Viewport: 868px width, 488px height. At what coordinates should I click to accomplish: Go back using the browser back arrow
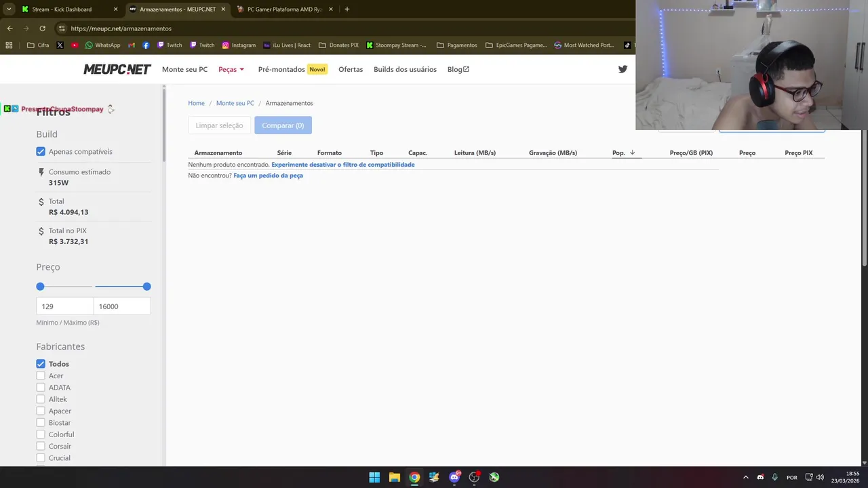click(x=9, y=28)
